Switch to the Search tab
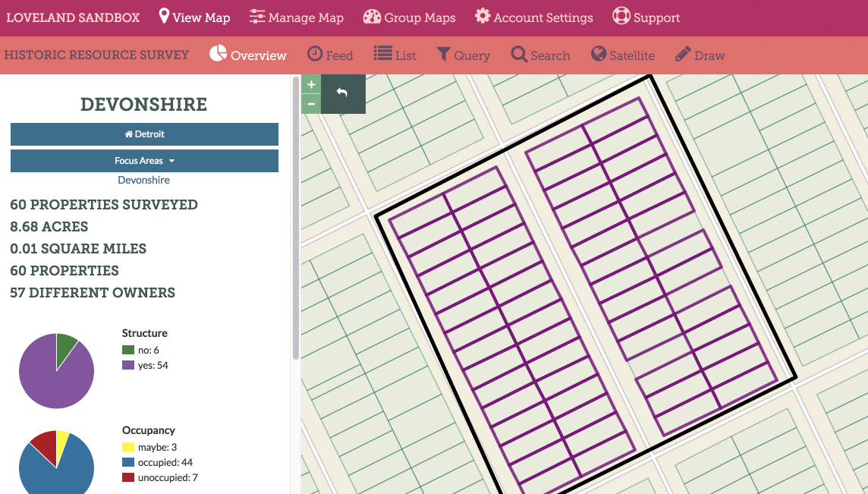868x494 pixels. click(x=540, y=55)
